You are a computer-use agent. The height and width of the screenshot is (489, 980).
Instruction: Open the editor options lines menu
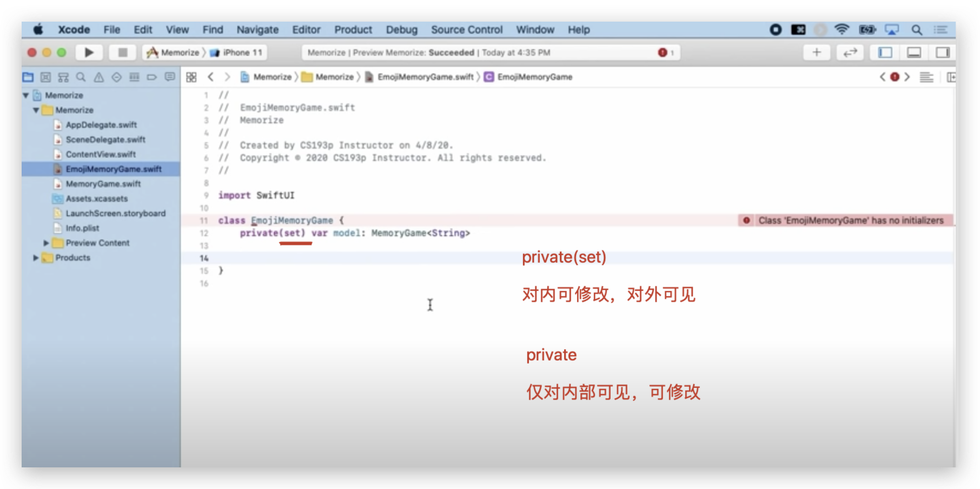coord(926,77)
